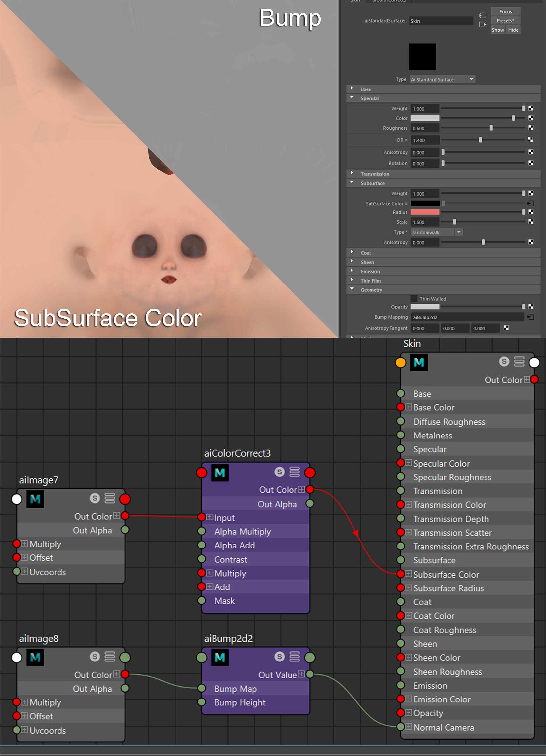The height and width of the screenshot is (756, 546).
Task: Collapse the Specular section
Action: (352, 98)
